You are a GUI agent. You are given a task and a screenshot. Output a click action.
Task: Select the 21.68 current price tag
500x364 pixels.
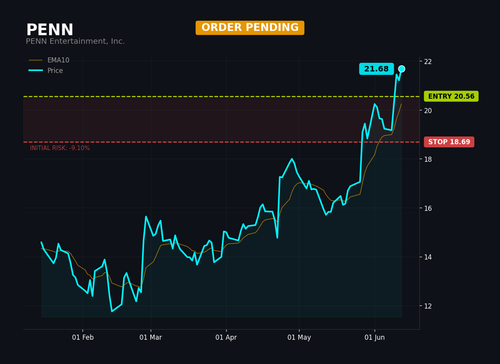click(x=376, y=69)
